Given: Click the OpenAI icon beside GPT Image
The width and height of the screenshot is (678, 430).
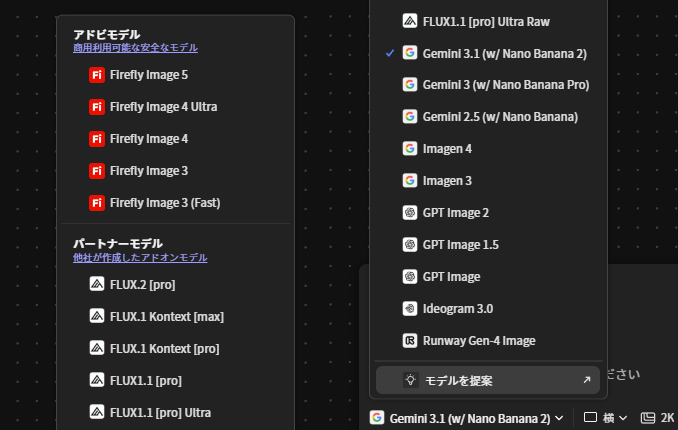Looking at the screenshot, I should click(x=410, y=276).
